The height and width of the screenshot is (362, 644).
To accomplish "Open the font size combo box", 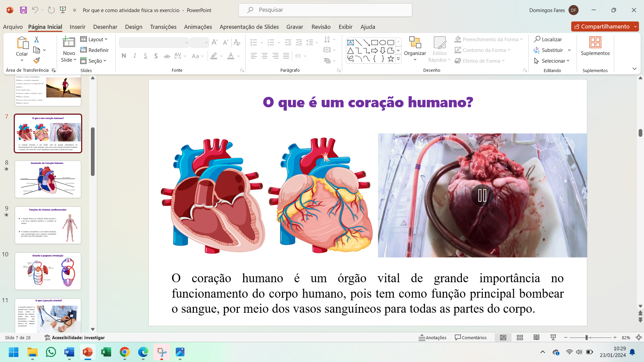I will (199, 43).
